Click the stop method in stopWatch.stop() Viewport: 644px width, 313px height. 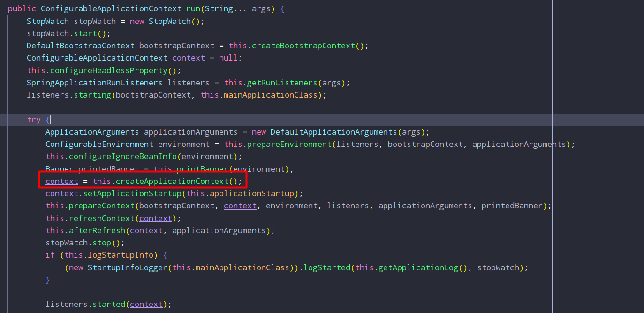coord(102,243)
